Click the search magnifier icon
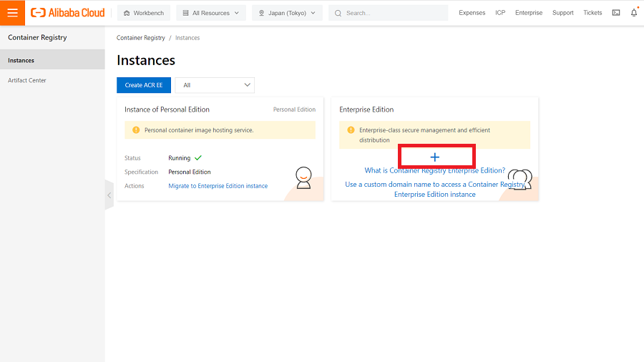The height and width of the screenshot is (362, 644). (x=338, y=13)
